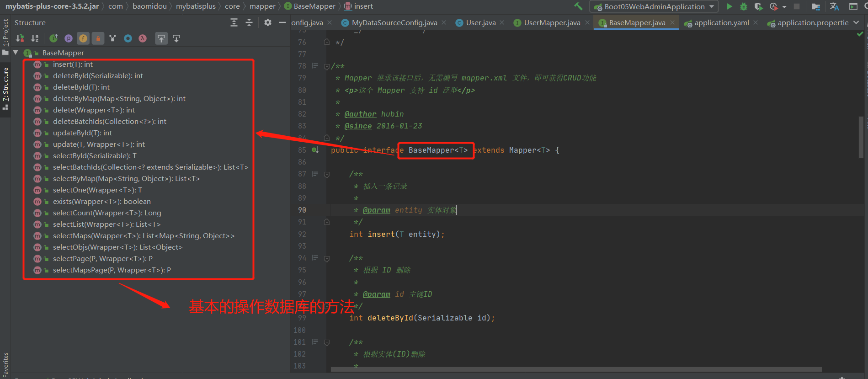Fold the Javadoc comment at line 87
The height and width of the screenshot is (379, 868).
pyautogui.click(x=327, y=174)
